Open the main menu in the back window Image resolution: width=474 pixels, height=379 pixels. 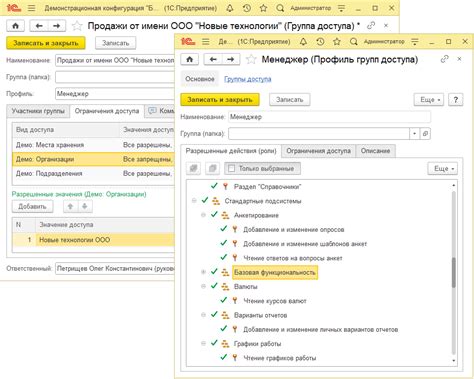31,8
